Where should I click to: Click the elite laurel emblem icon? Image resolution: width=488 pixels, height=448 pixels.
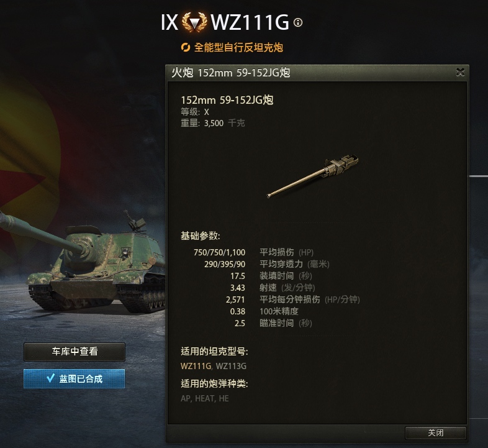[x=194, y=22]
